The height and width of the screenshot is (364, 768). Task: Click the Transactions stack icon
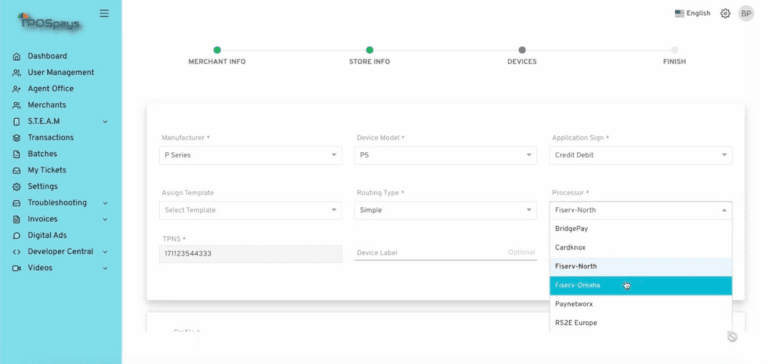(x=17, y=138)
